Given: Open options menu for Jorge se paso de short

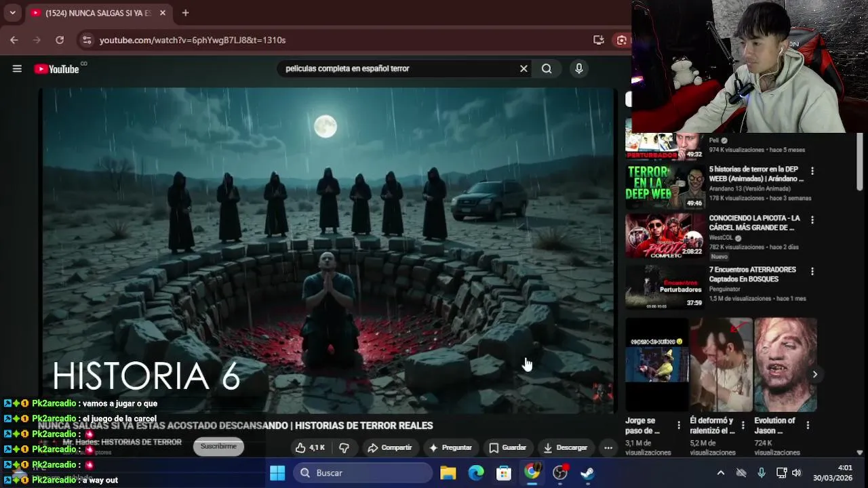Looking at the screenshot, I should [679, 425].
